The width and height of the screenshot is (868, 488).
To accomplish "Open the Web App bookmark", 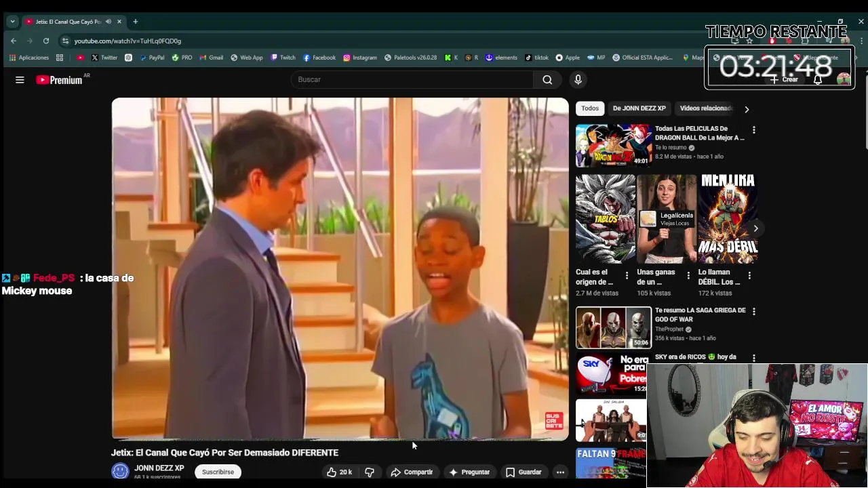I will tap(247, 58).
